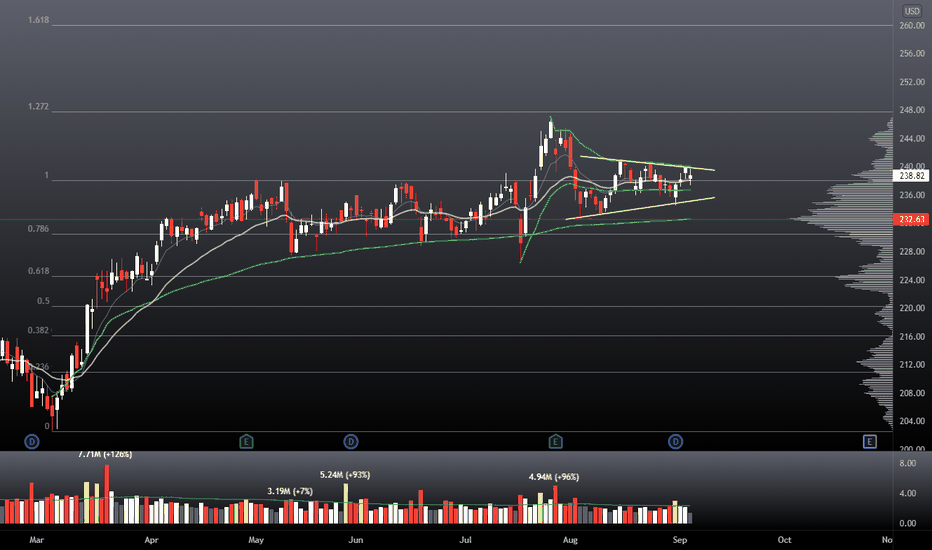The image size is (932, 550).
Task: Select the red 232.63 price label
Action: pyautogui.click(x=911, y=219)
